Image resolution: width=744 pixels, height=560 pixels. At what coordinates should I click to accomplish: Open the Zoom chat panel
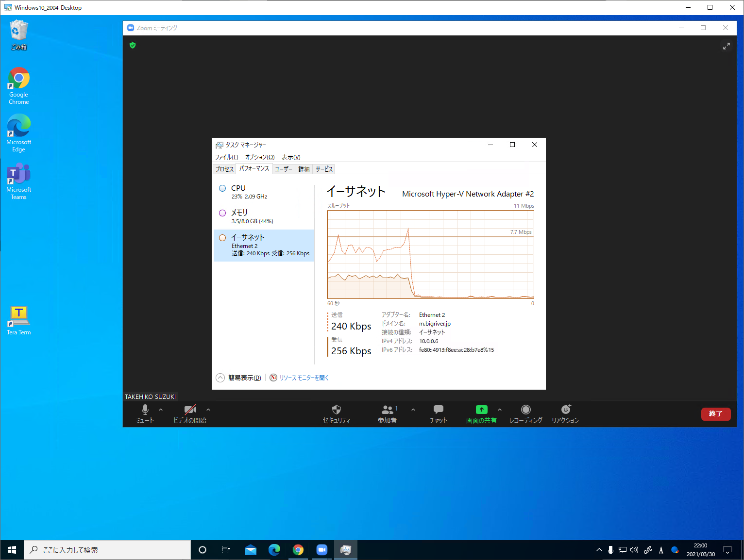pos(438,410)
